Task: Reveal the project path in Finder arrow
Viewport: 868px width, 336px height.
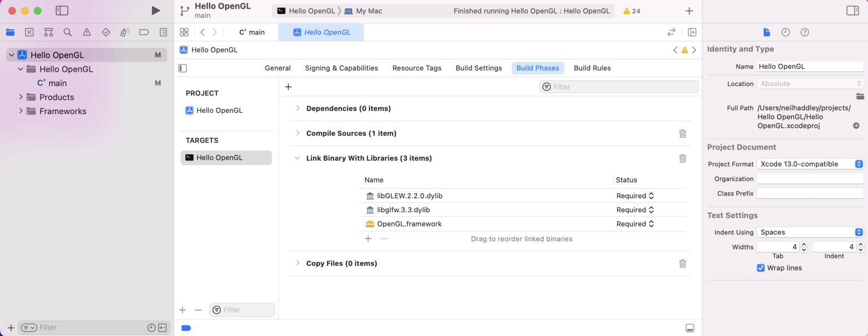Action: (856, 126)
